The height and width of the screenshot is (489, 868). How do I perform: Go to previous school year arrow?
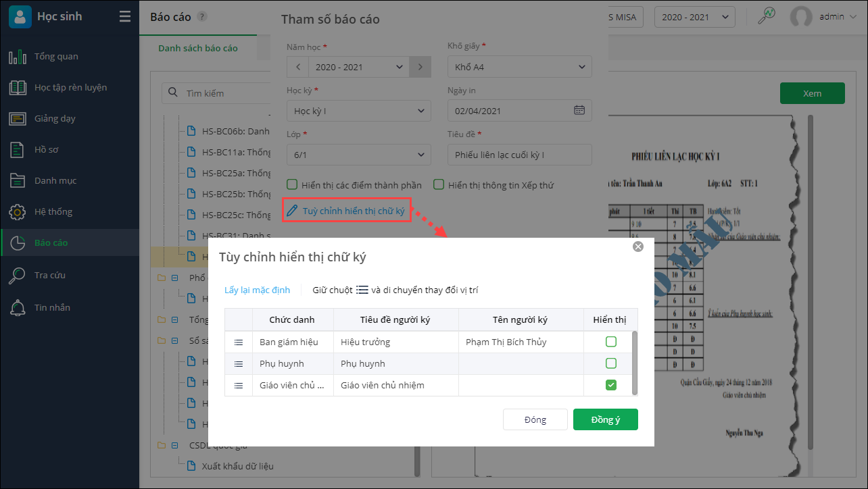[x=297, y=67]
